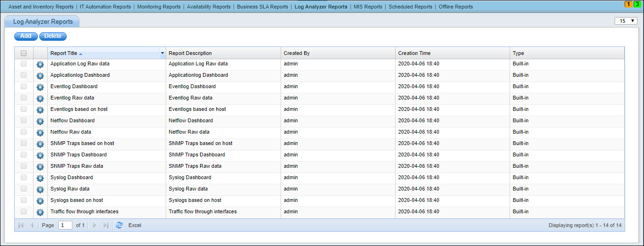Check the SNMP Traps Dashboard row checkbox
The width and height of the screenshot is (644, 246).
pyautogui.click(x=24, y=155)
